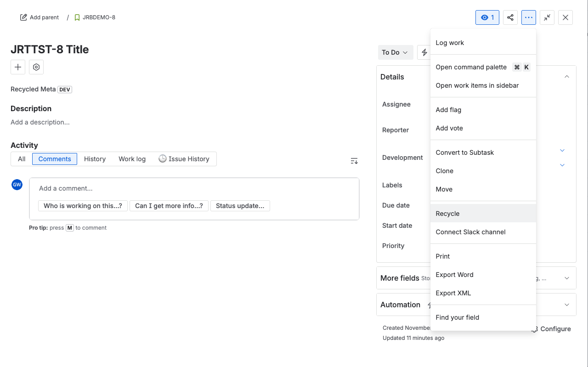The width and height of the screenshot is (588, 367).
Task: Click the plus add item button
Action: [x=18, y=67]
